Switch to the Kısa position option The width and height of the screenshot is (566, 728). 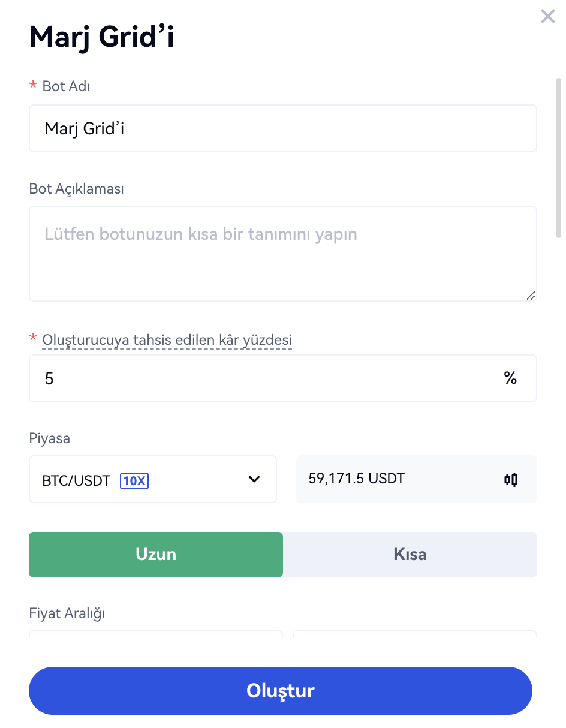(x=410, y=555)
